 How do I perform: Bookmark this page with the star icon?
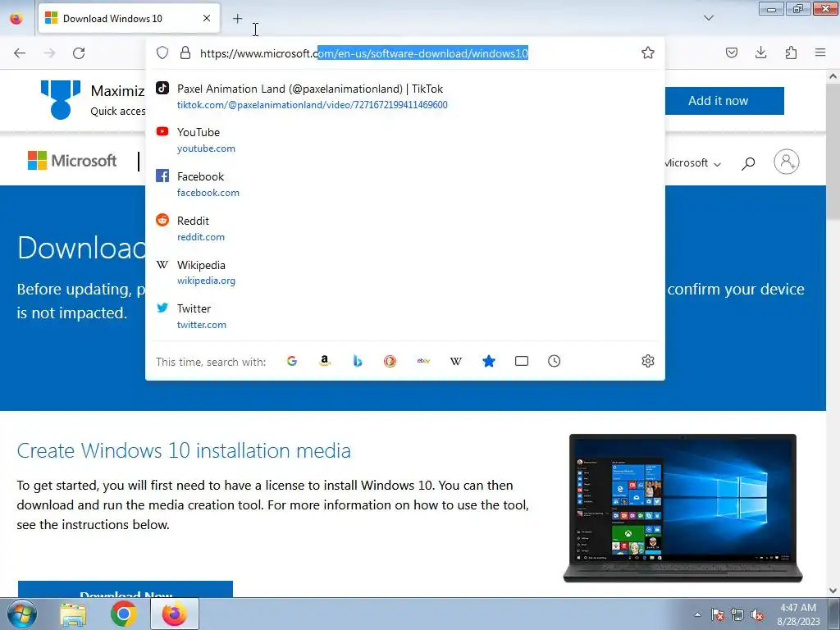[x=648, y=52]
